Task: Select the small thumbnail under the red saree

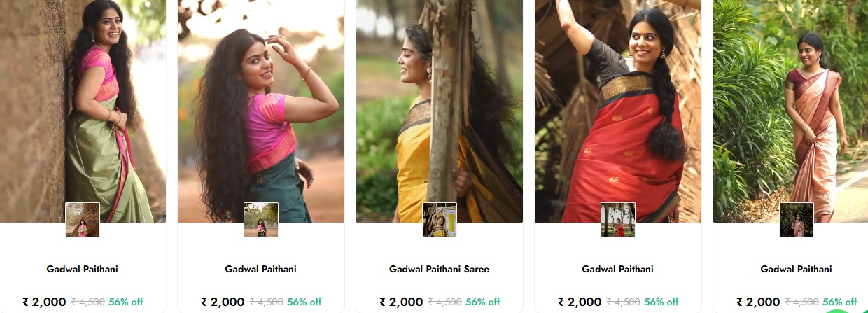Action: pyautogui.click(x=618, y=220)
